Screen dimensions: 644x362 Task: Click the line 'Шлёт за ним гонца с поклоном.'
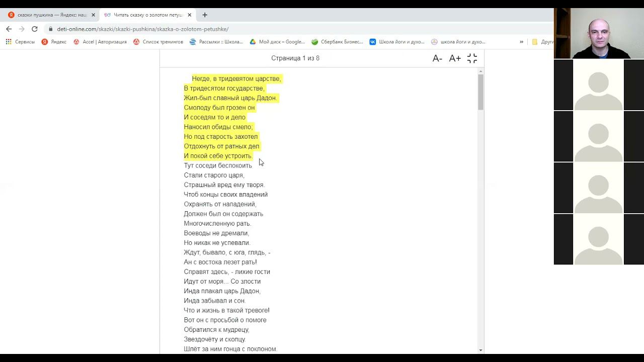[231, 349]
